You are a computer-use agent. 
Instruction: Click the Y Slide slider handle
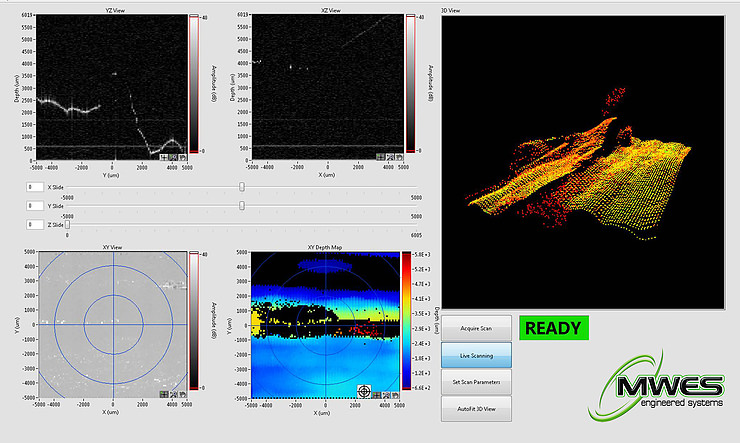click(242, 206)
